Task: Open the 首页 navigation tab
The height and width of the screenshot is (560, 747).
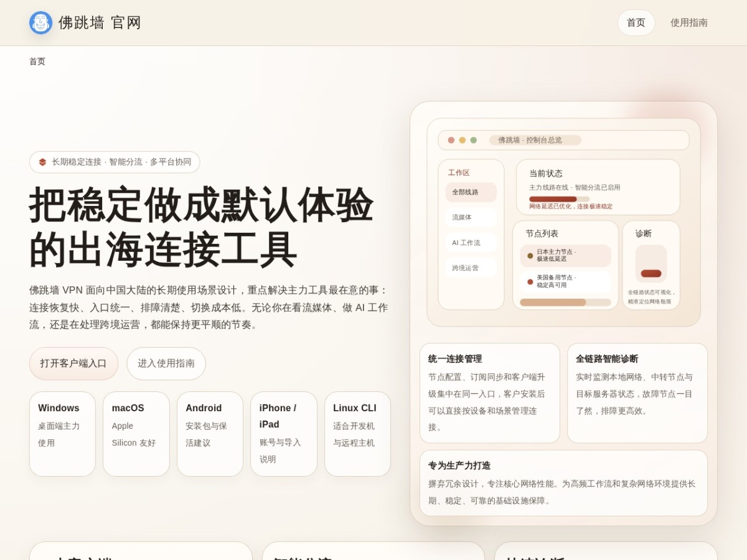Action: click(x=636, y=23)
